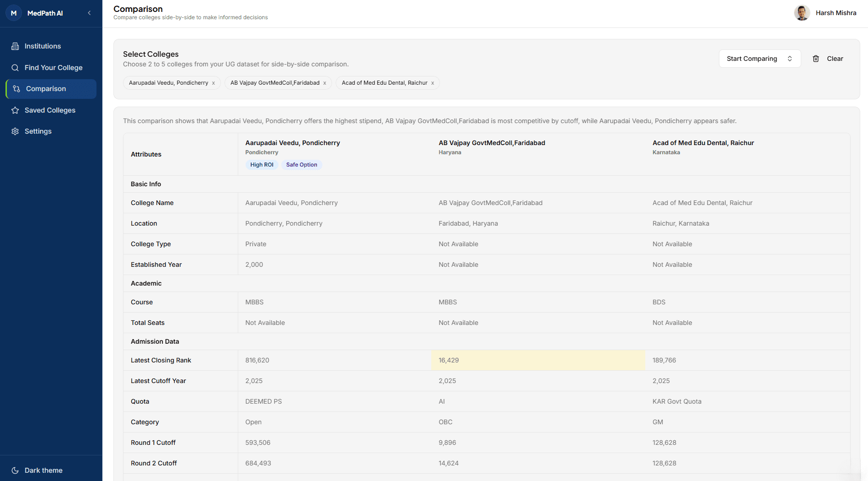Click Harsh Mishra's profile avatar
This screenshot has width=868, height=481.
click(802, 13)
